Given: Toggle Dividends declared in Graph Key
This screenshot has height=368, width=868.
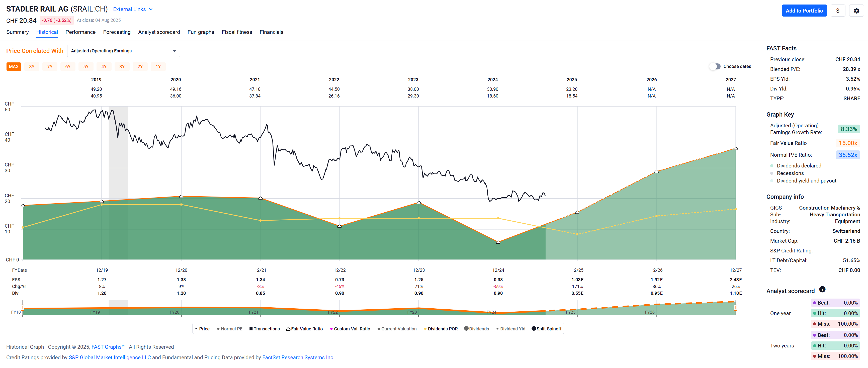Looking at the screenshot, I should pyautogui.click(x=795, y=166).
